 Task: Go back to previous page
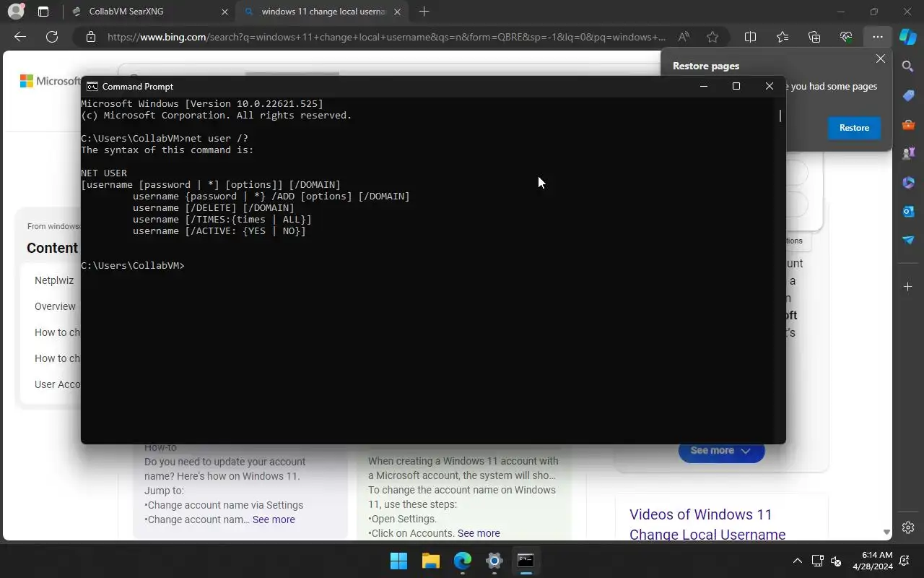[x=20, y=37]
